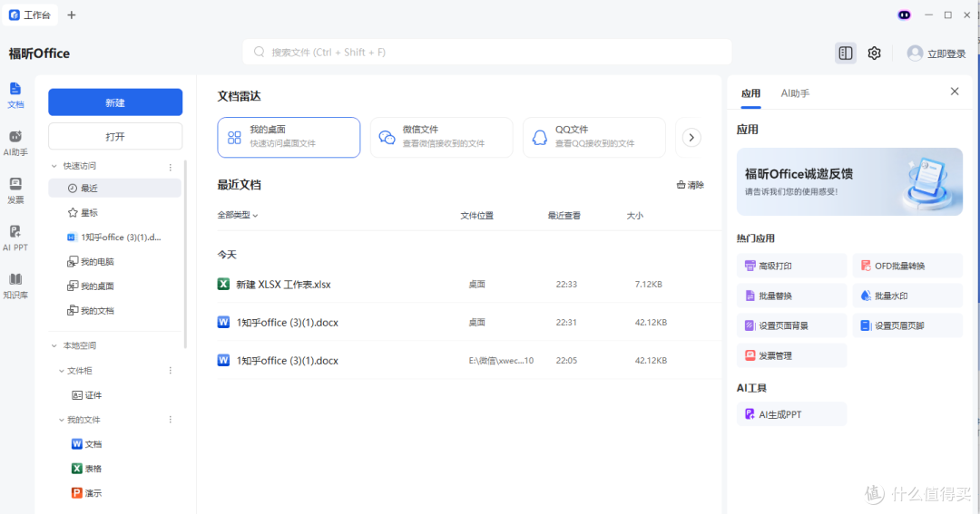The height and width of the screenshot is (514, 980).
Task: Select the 工作台 window tab
Action: 30,15
